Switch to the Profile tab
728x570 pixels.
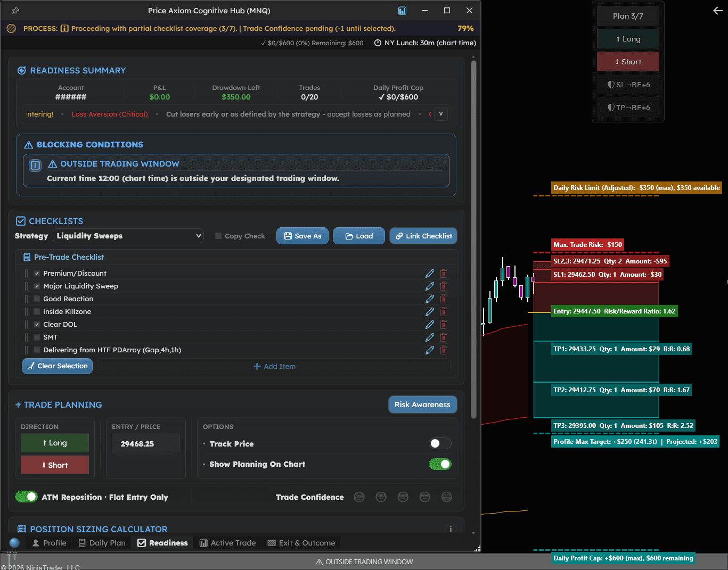49,543
